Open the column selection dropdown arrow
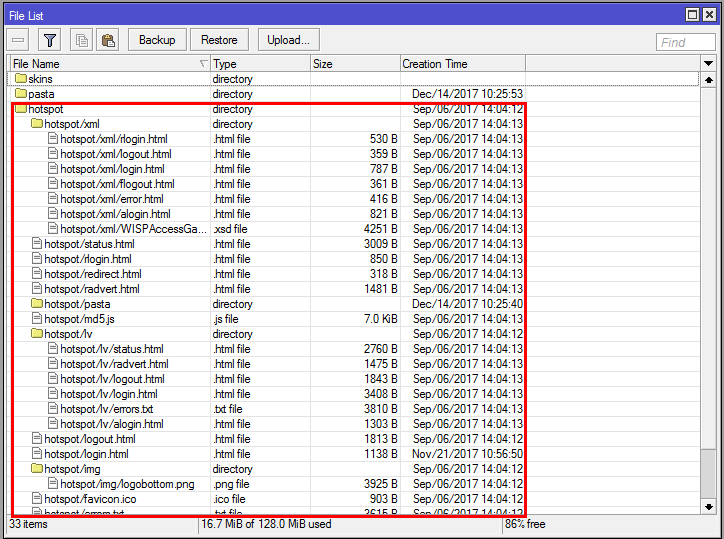The image size is (724, 539). (x=708, y=64)
